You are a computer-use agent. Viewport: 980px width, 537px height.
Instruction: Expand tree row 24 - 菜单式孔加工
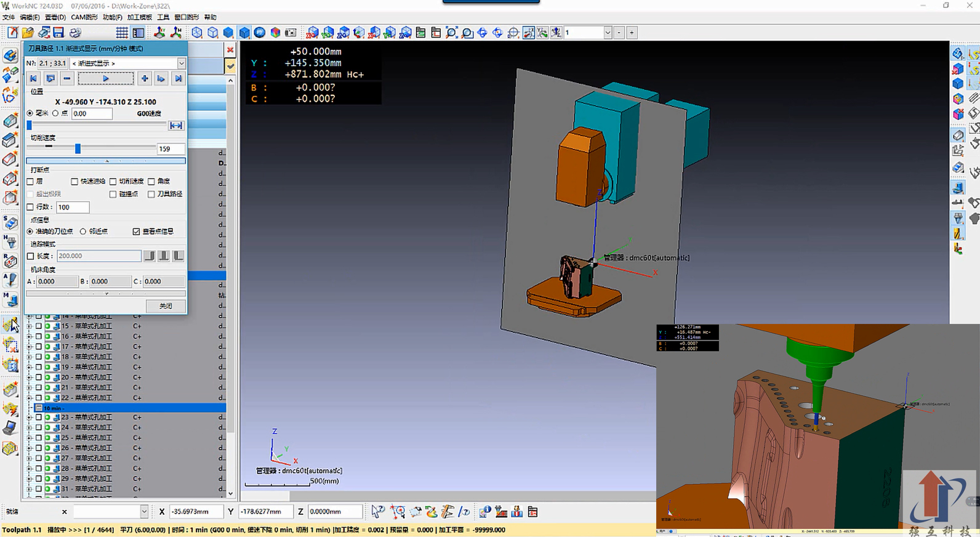coord(29,427)
